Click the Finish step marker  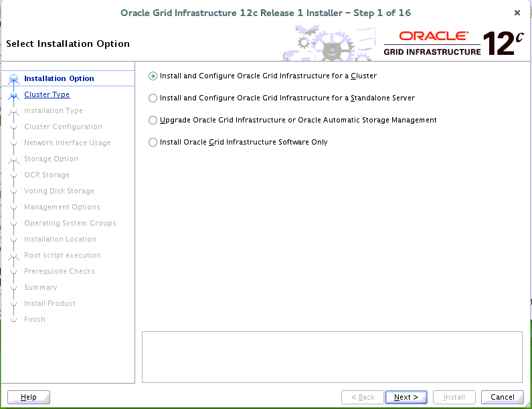(13, 320)
